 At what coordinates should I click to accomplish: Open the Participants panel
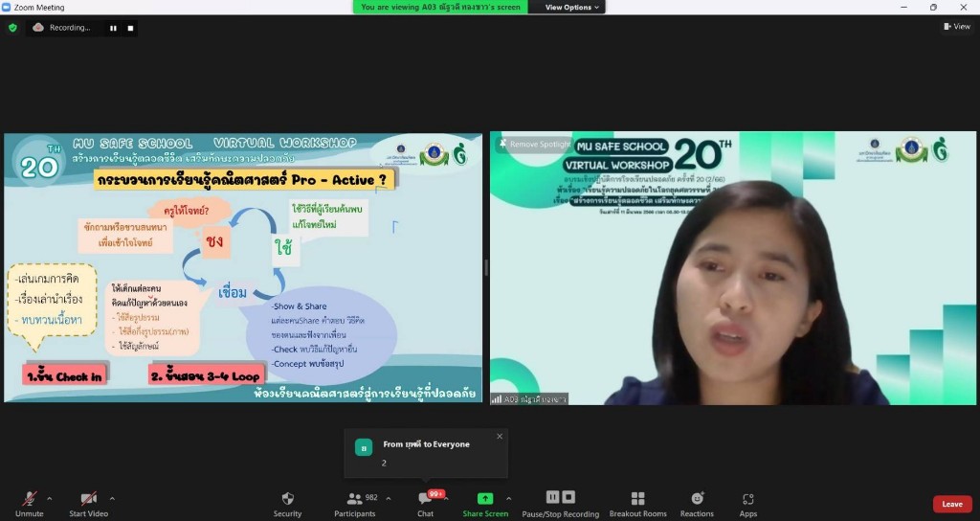tap(354, 504)
